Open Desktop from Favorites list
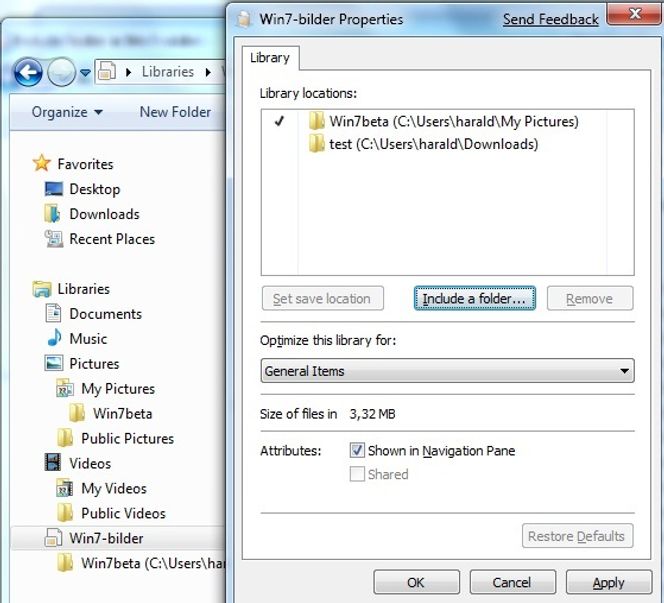Image resolution: width=664 pixels, height=603 pixels. (x=94, y=189)
